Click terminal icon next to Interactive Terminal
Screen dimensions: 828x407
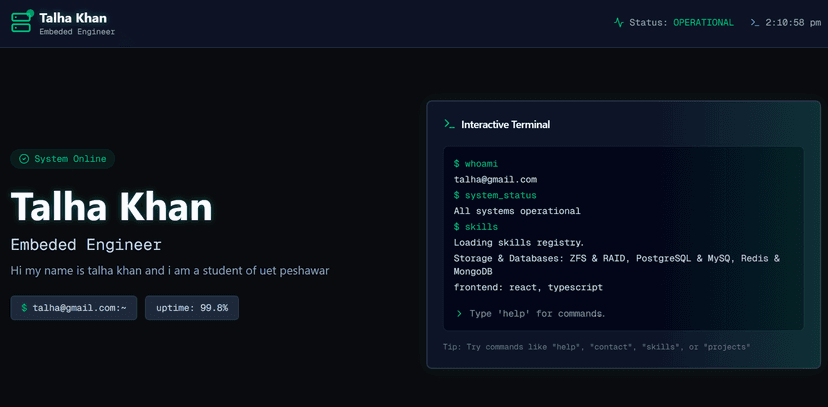[x=449, y=124]
